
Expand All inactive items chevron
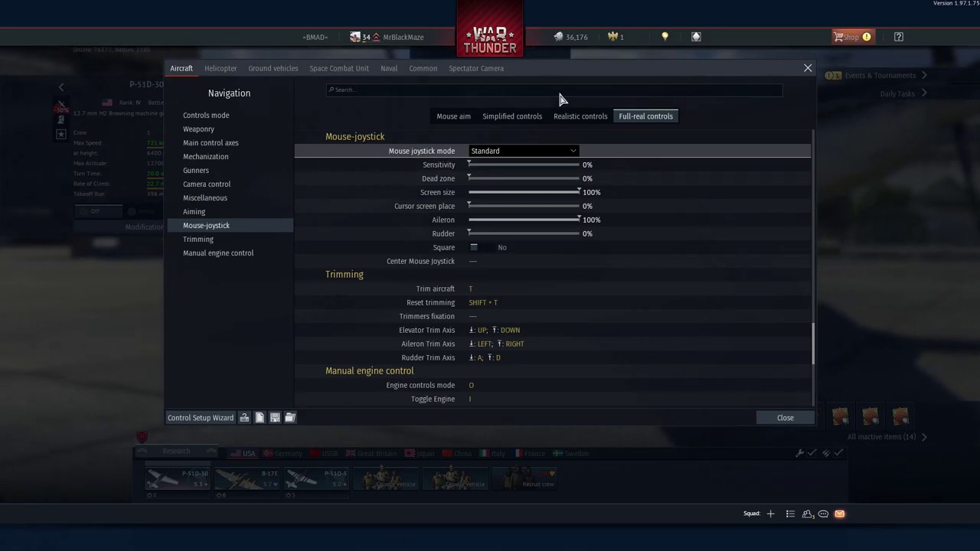tap(924, 437)
